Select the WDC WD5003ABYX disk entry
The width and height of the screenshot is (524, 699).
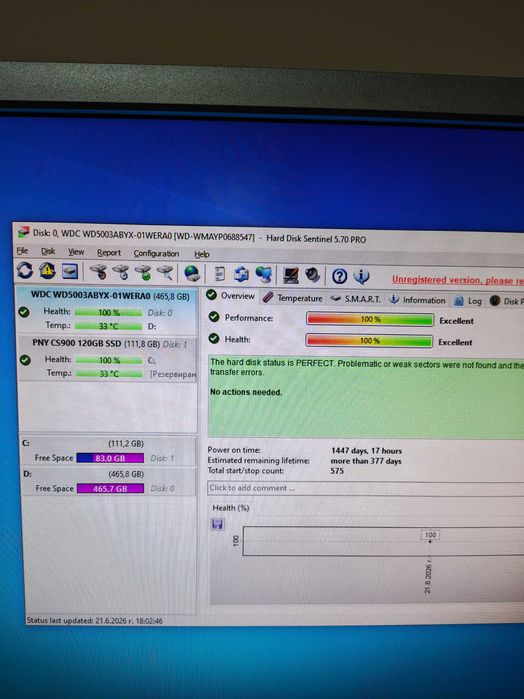pyautogui.click(x=106, y=311)
